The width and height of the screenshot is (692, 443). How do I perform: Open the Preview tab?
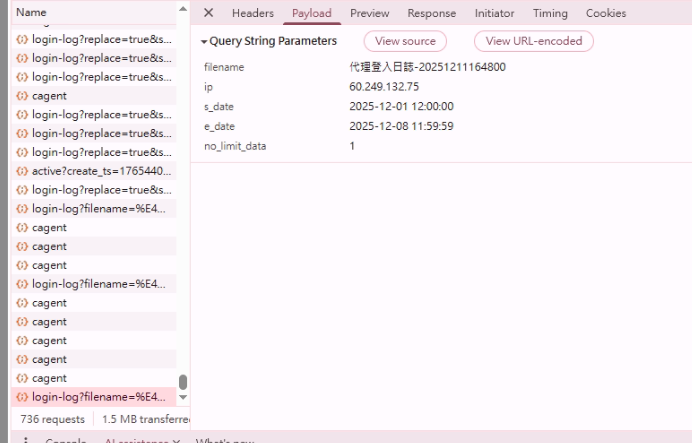[x=369, y=13]
